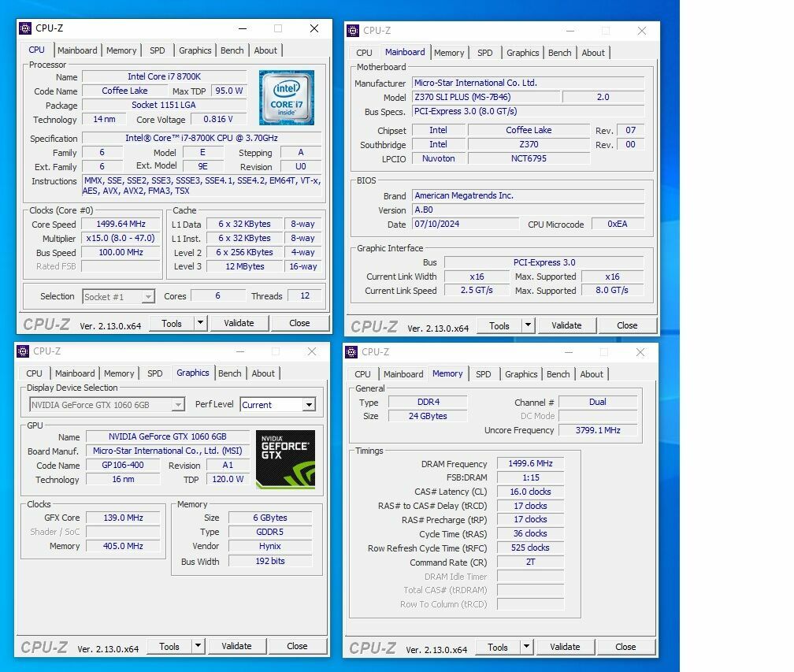The height and width of the screenshot is (672, 794).
Task: Open the Socket #1 selection dropdown
Action: (x=147, y=297)
